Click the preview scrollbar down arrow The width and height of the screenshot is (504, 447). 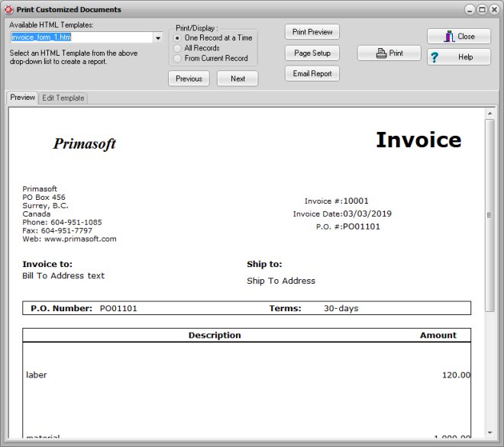[489, 433]
